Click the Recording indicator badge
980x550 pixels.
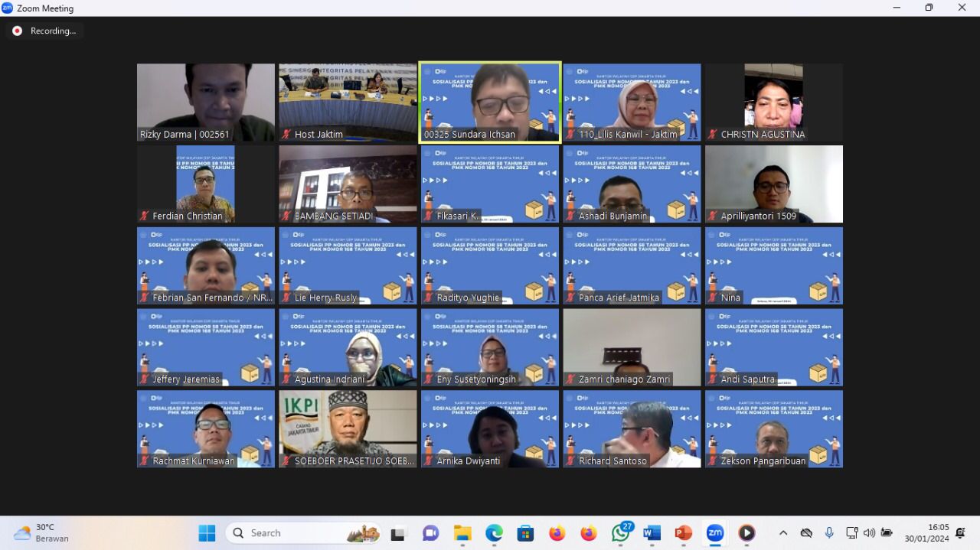coord(44,31)
